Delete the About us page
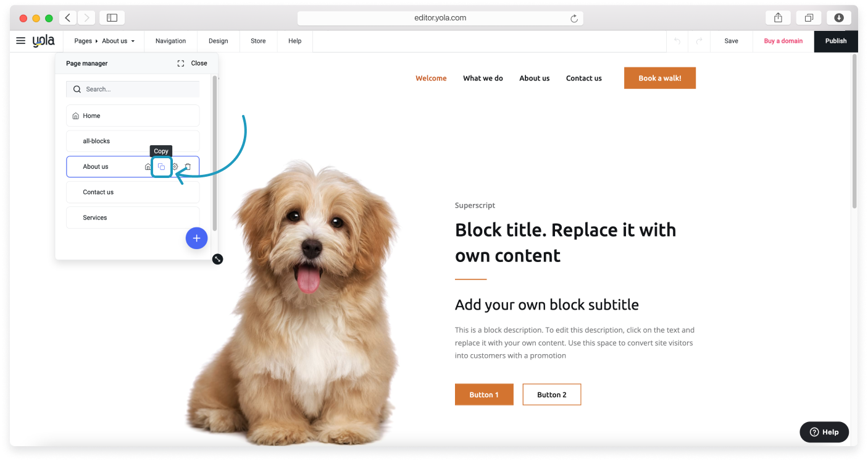The width and height of the screenshot is (868, 461). (188, 167)
